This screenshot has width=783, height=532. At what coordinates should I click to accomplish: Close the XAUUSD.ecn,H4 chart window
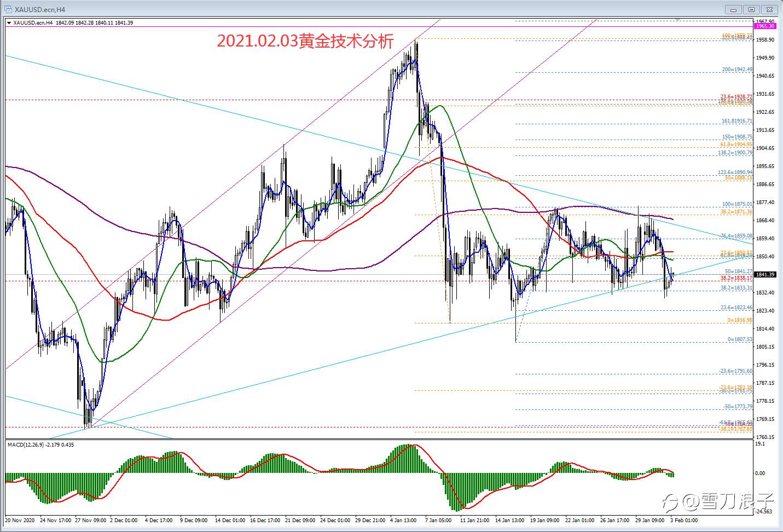point(770,9)
